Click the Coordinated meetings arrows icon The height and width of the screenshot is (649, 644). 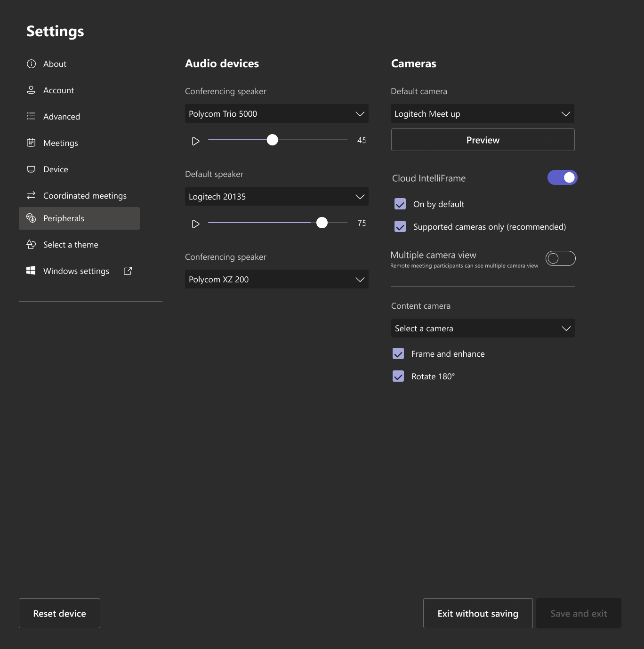coord(31,195)
